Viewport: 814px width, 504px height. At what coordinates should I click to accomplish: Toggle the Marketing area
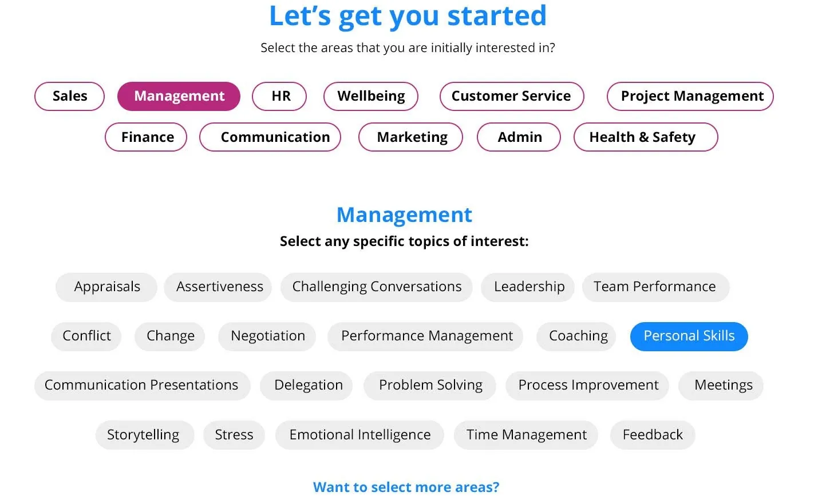click(410, 137)
